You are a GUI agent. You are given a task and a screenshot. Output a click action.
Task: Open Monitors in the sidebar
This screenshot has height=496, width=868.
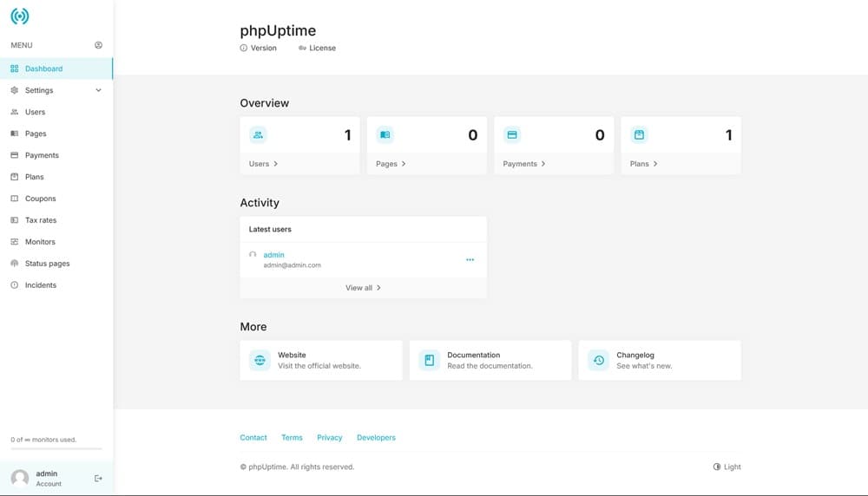[x=40, y=242]
